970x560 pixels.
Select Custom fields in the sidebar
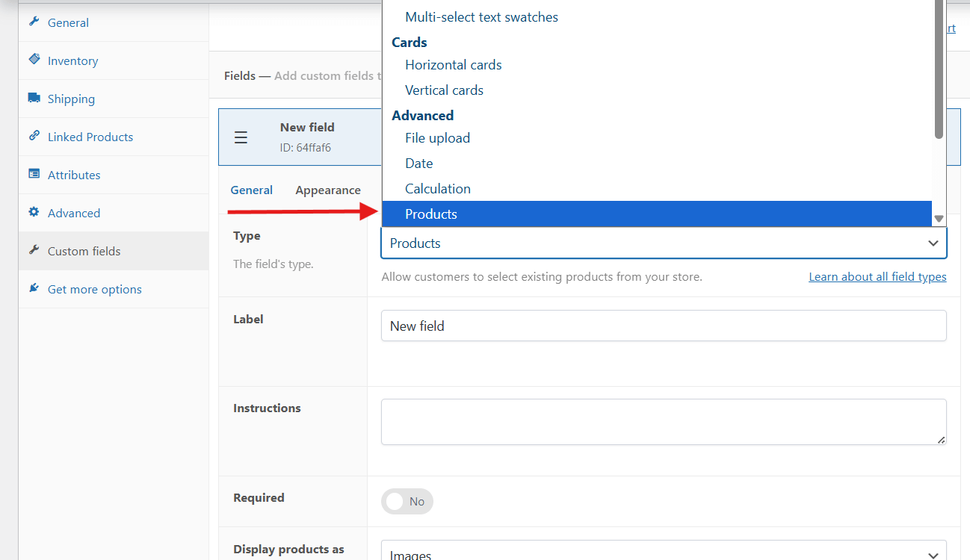(84, 251)
